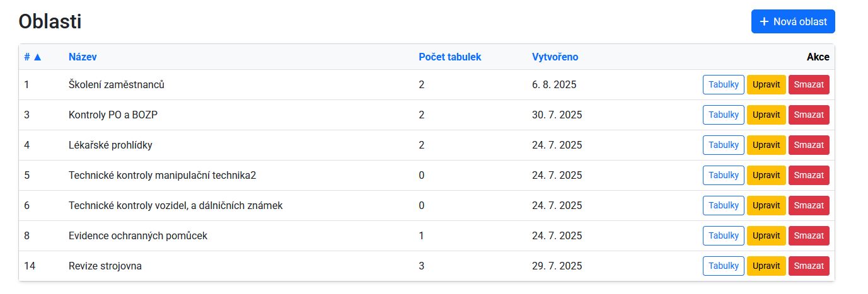The height and width of the screenshot is (294, 868).
Task: Open Tabulky for Evidence ochranných pomůcek
Action: (x=723, y=235)
